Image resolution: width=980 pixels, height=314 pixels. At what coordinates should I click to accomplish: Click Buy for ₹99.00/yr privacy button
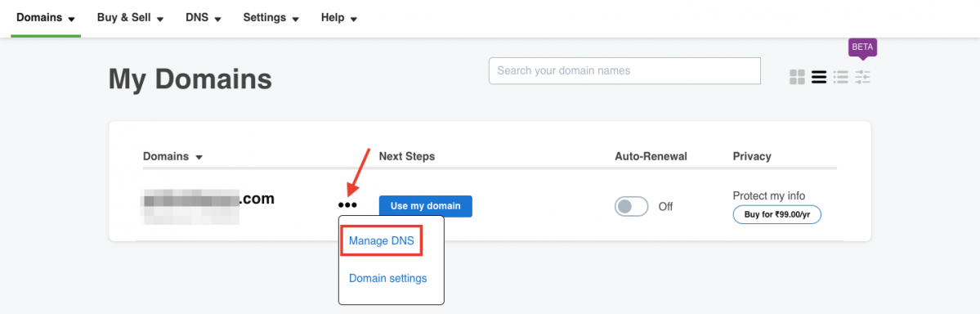pos(776,214)
